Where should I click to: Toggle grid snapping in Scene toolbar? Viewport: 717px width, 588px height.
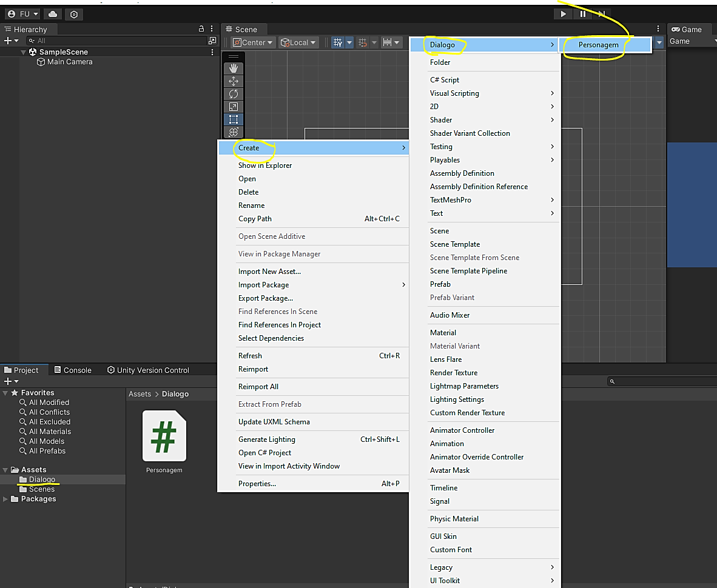pos(363,42)
